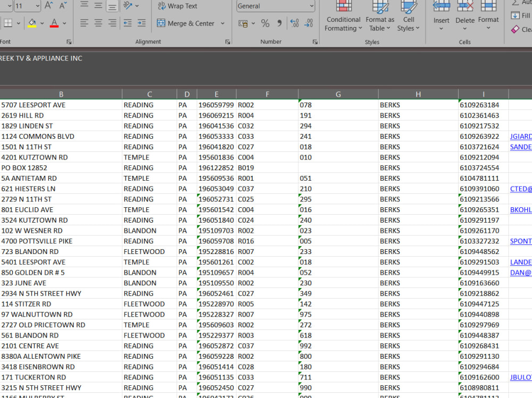Image resolution: width=532 pixels, height=398 pixels.
Task: Open the JGIARD email link
Action: click(521, 136)
